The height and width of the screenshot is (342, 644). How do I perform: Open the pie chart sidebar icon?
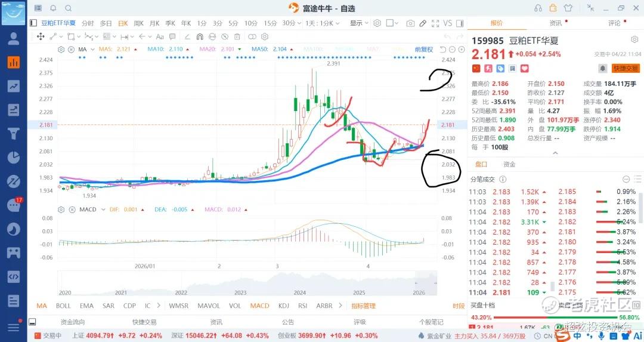click(14, 158)
